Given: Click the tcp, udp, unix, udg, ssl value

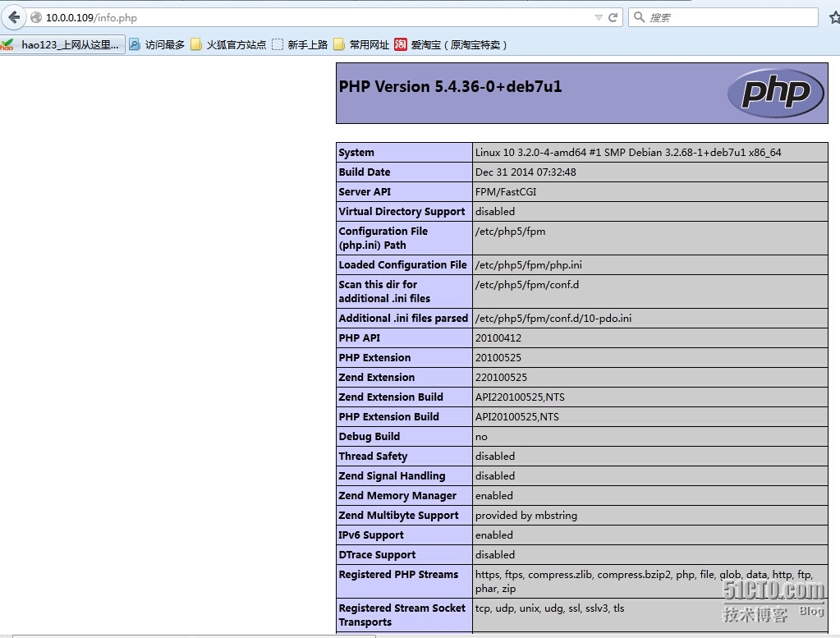Looking at the screenshot, I should coord(549,608).
